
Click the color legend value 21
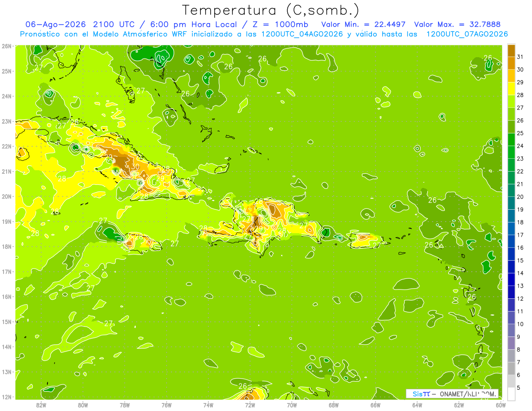coord(520,184)
